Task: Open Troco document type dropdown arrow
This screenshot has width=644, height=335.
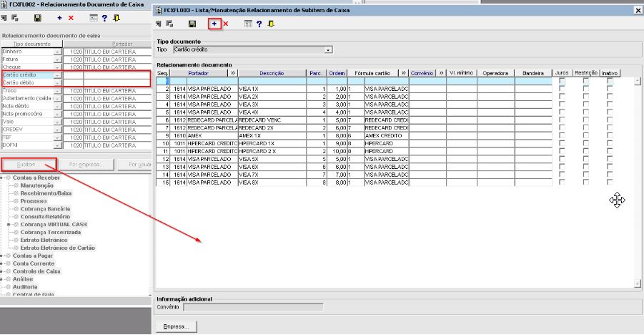Action: [x=57, y=91]
